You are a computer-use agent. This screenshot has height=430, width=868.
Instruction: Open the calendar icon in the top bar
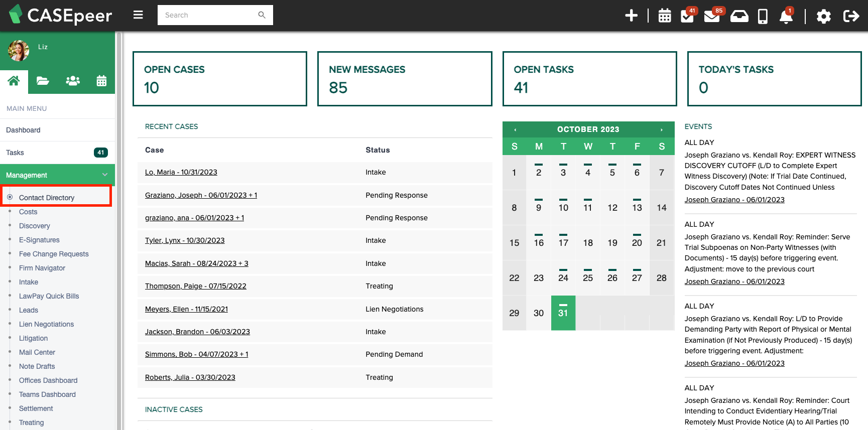[x=665, y=16]
